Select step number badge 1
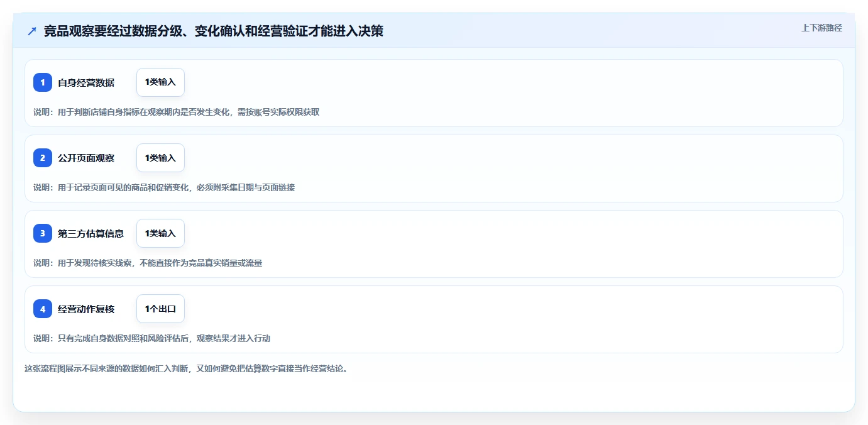The image size is (868, 425). 43,82
